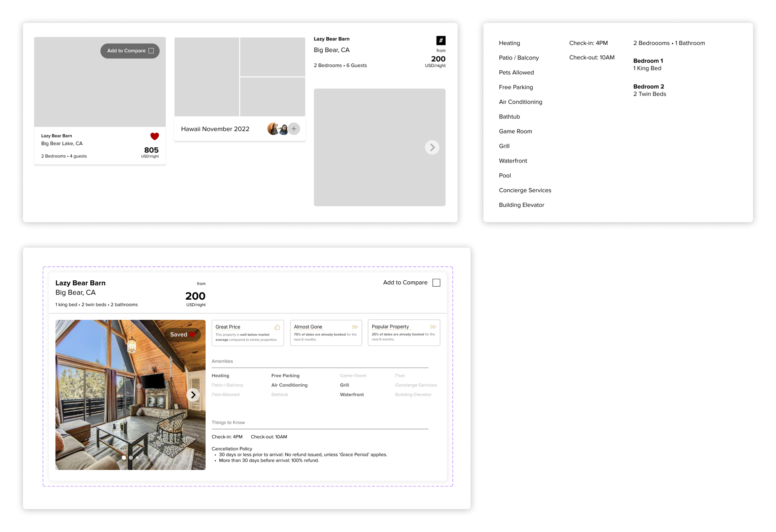Click the three-photo collage thumbnail
The width and height of the screenshot is (776, 532).
pos(240,77)
